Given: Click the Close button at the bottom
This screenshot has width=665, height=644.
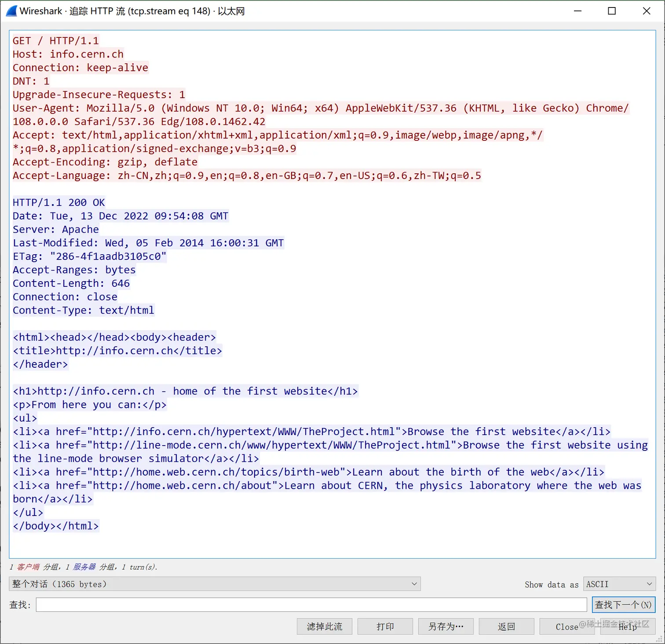Looking at the screenshot, I should (567, 626).
